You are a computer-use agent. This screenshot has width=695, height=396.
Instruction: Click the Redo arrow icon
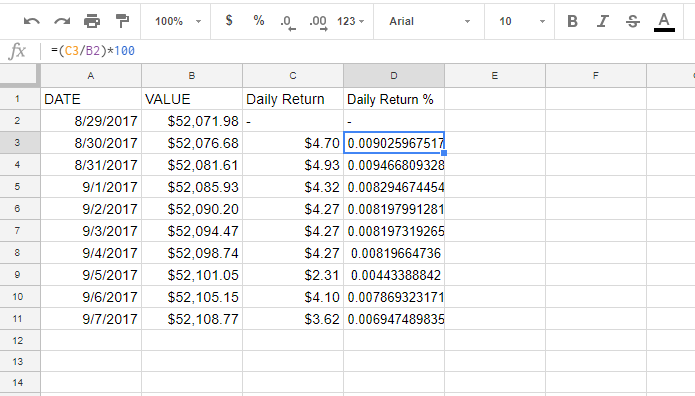62,21
